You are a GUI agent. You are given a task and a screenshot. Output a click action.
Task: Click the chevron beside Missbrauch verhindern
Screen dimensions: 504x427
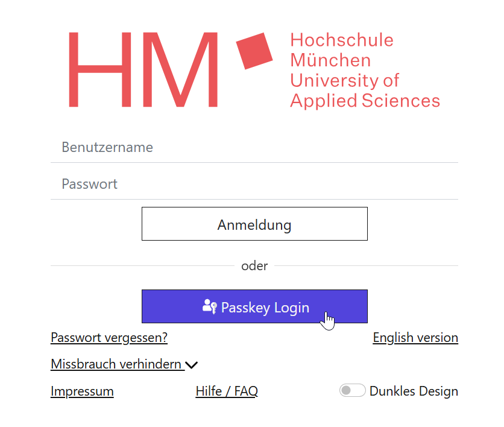click(x=192, y=365)
